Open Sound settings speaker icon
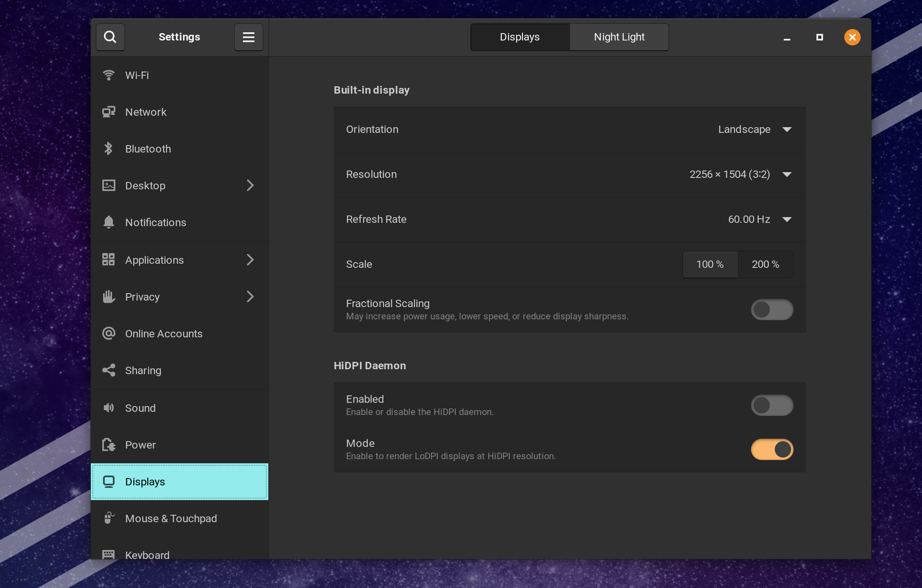922x588 pixels. (x=108, y=408)
